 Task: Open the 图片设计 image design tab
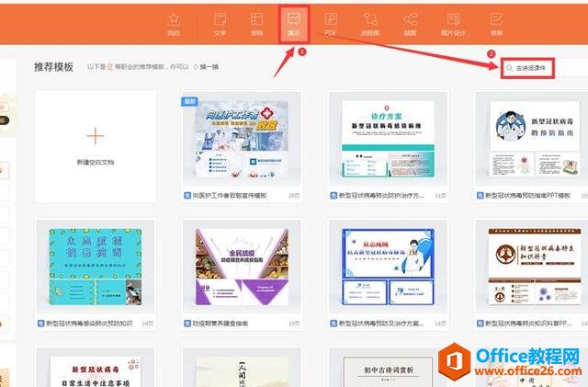point(453,25)
